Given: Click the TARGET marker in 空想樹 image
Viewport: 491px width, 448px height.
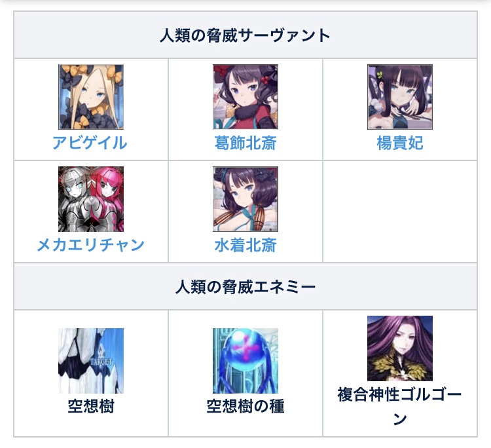Looking at the screenshot, I should 101,362.
